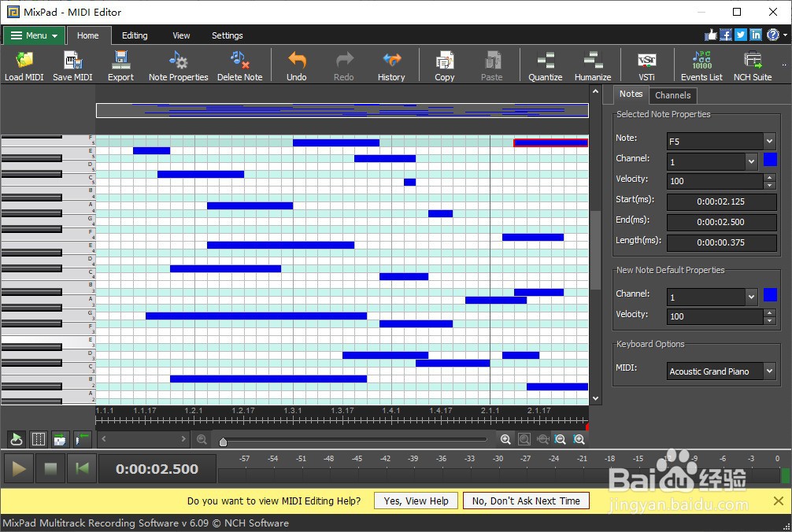
Task: Click the song overview thumbnail strip
Action: [342, 110]
